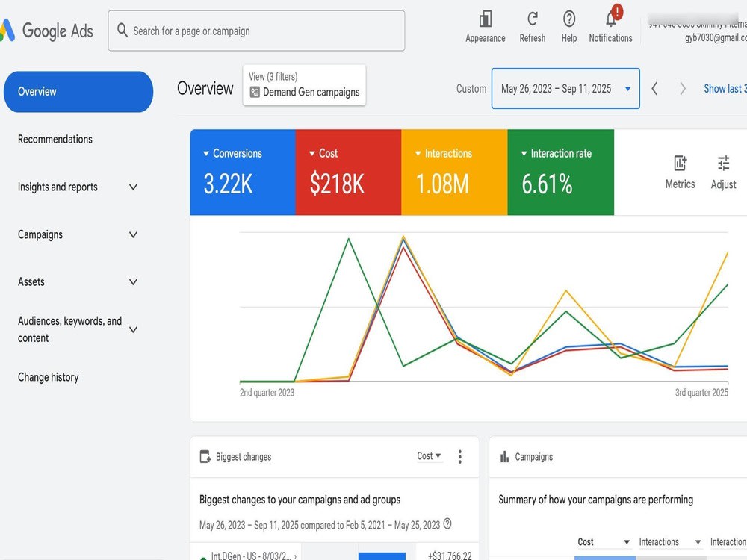Open the custom date range dropdown
Screen dimensions: 747x560
[565, 89]
